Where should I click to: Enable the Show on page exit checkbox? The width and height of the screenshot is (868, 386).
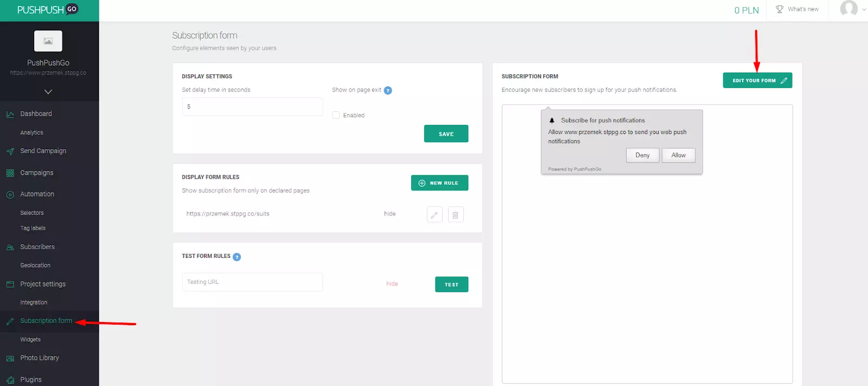point(336,115)
